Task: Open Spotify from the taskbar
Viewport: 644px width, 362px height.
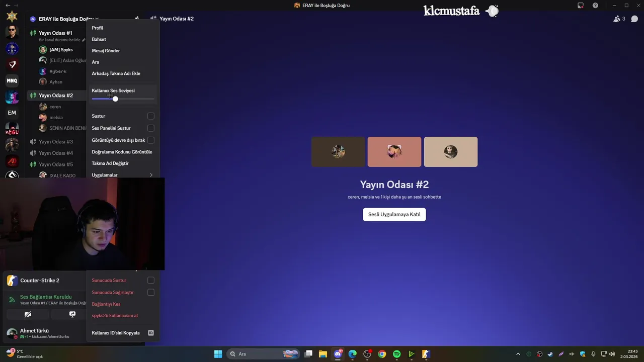Action: pyautogui.click(x=396, y=354)
